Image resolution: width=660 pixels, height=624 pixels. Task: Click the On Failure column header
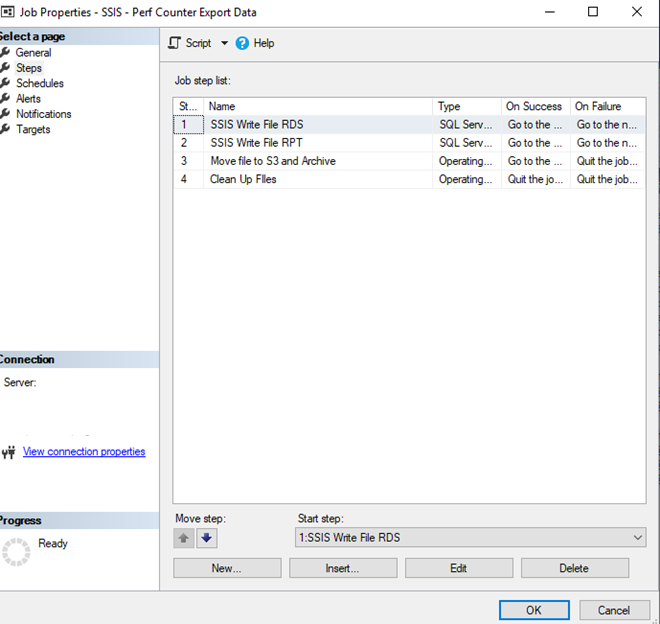[608, 106]
